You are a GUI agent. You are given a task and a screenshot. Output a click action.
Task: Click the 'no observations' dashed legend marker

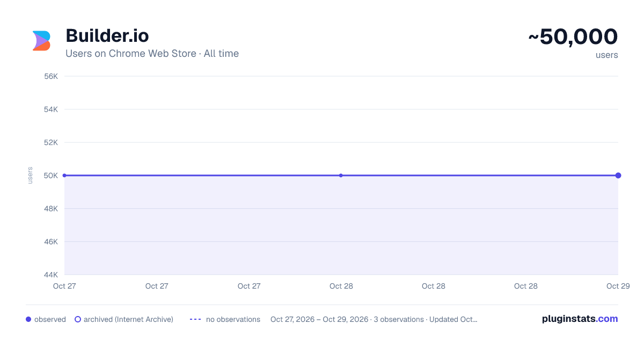(195, 319)
